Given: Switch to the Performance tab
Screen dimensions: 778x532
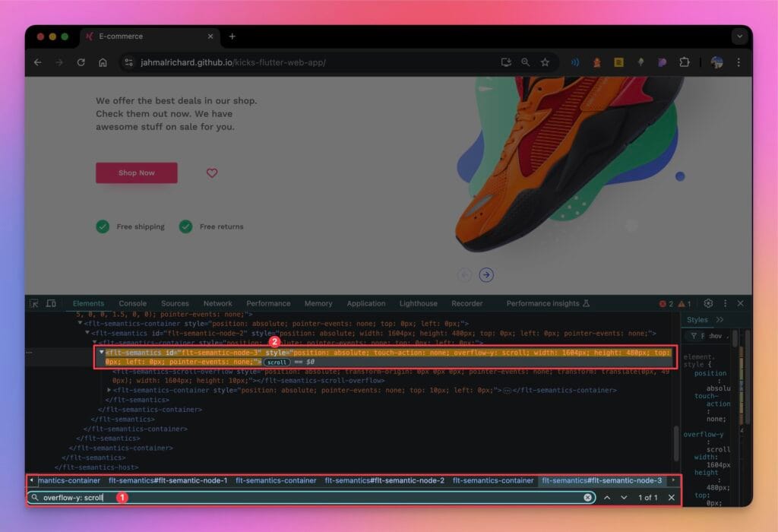Looking at the screenshot, I should coord(268,303).
